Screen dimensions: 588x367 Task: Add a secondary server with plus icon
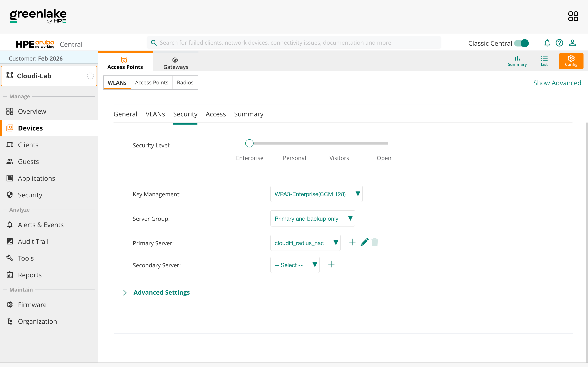pos(331,264)
